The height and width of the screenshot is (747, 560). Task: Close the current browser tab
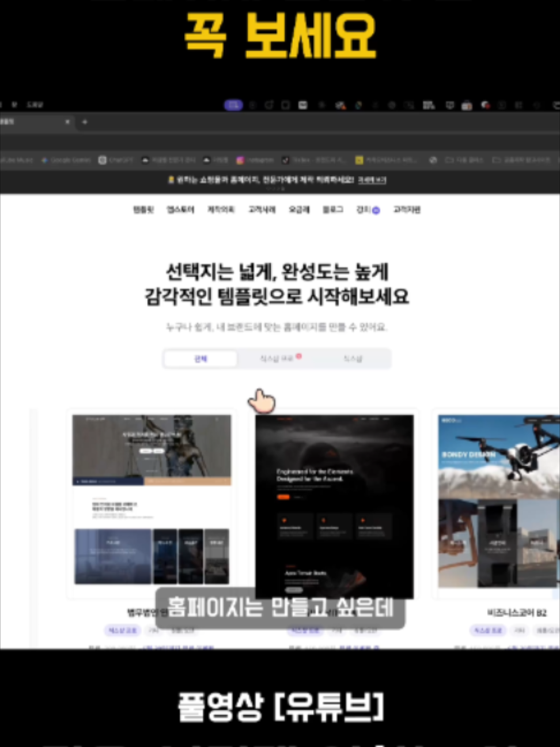[67, 122]
